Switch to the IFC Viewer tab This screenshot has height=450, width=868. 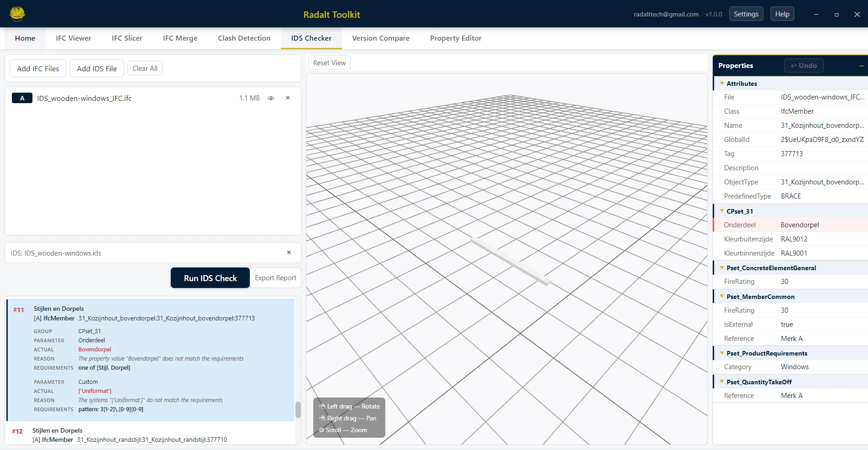[x=73, y=38]
